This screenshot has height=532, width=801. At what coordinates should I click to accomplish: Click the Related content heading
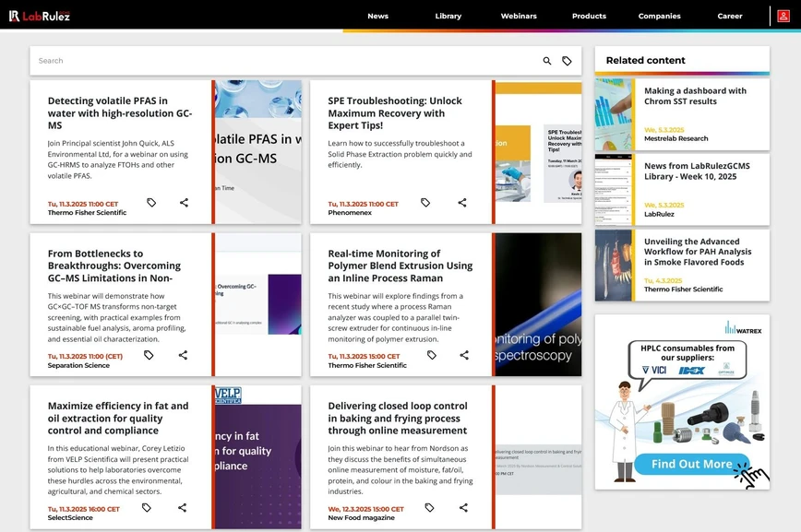[x=645, y=60]
